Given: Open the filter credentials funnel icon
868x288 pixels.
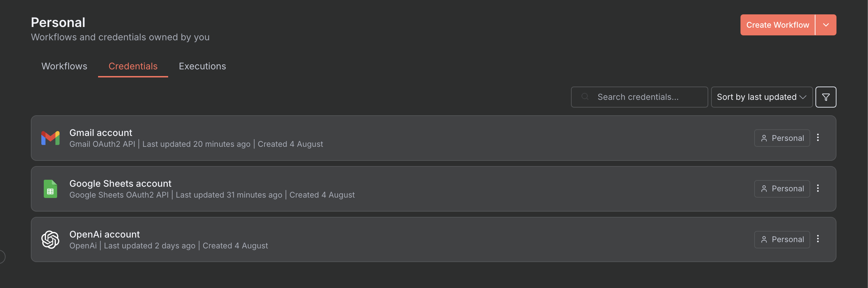Looking at the screenshot, I should 826,97.
